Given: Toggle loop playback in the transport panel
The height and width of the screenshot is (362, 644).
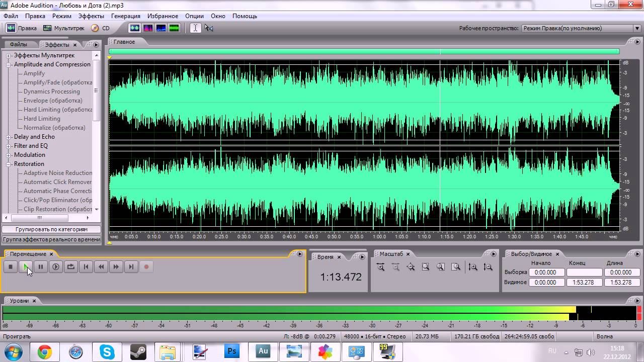Looking at the screenshot, I should (x=71, y=267).
